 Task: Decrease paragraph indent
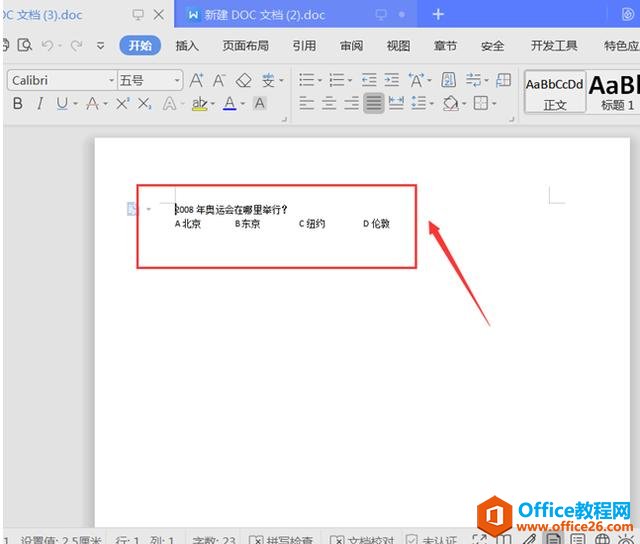point(369,80)
